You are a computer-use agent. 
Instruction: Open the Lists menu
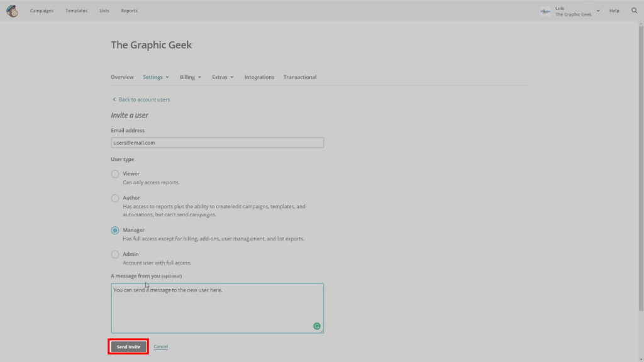coord(104,11)
